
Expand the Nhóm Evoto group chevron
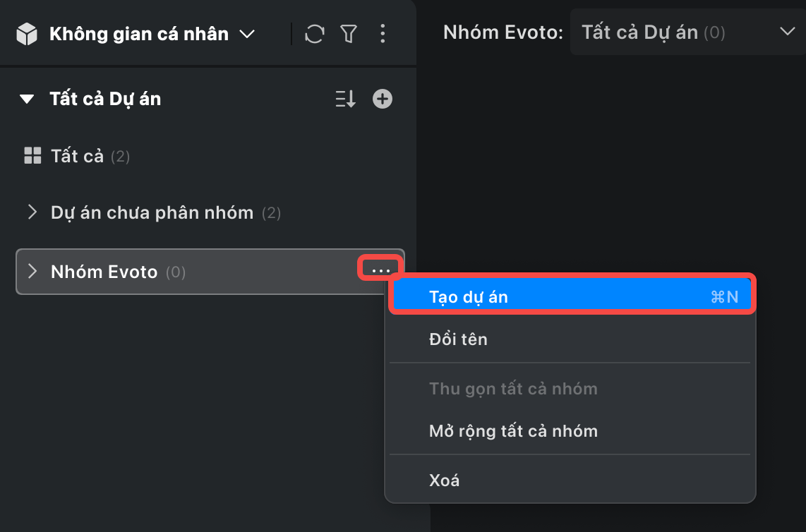click(x=32, y=272)
